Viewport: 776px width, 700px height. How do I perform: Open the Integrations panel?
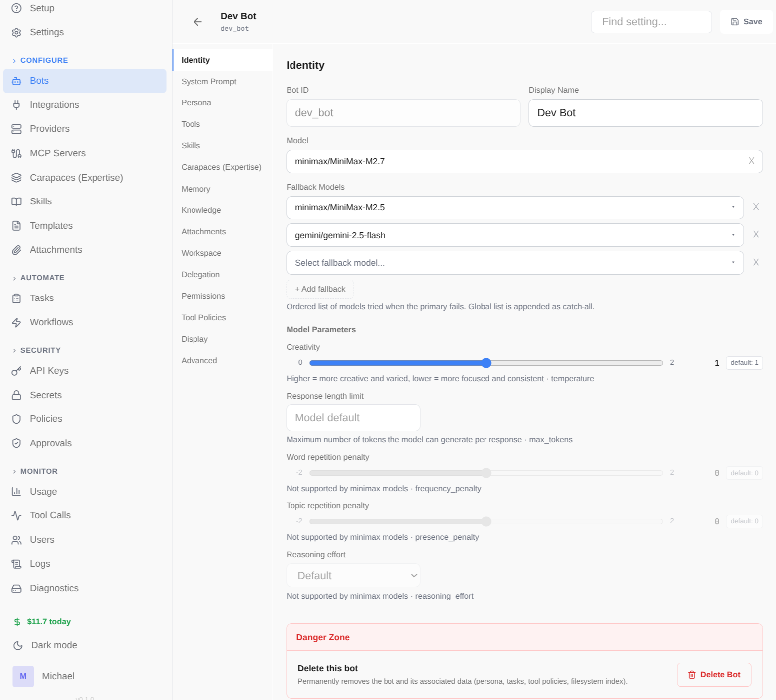[54, 104]
